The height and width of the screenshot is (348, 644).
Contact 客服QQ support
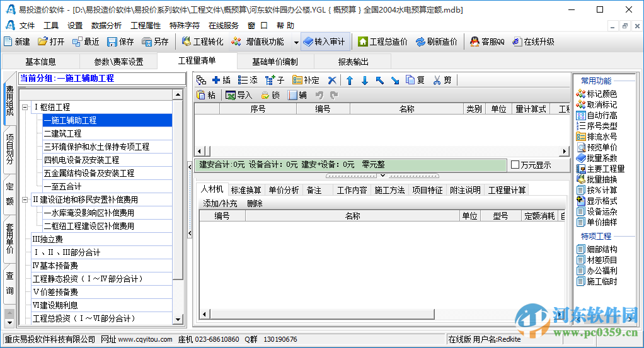coord(487,42)
